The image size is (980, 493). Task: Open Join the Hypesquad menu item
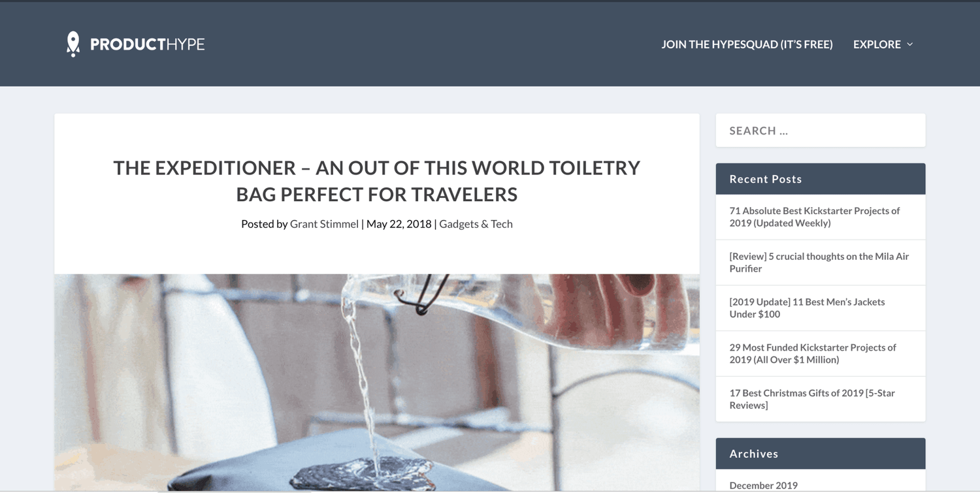point(747,44)
